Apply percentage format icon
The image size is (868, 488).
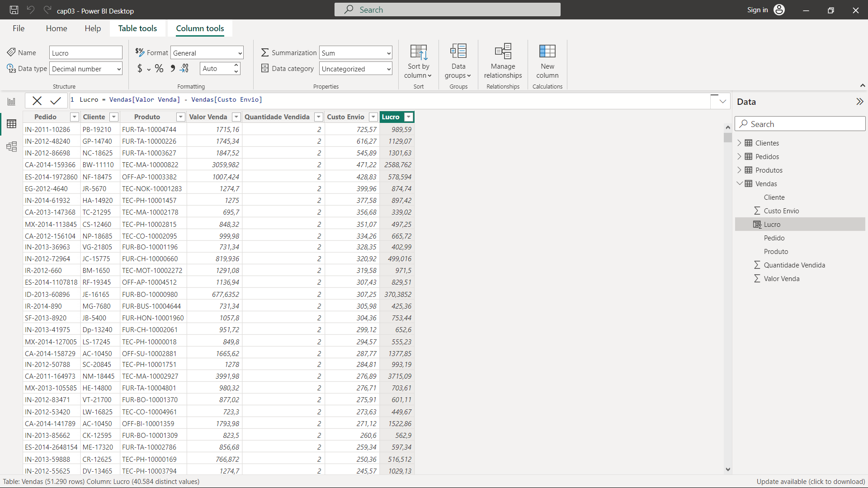(x=159, y=69)
